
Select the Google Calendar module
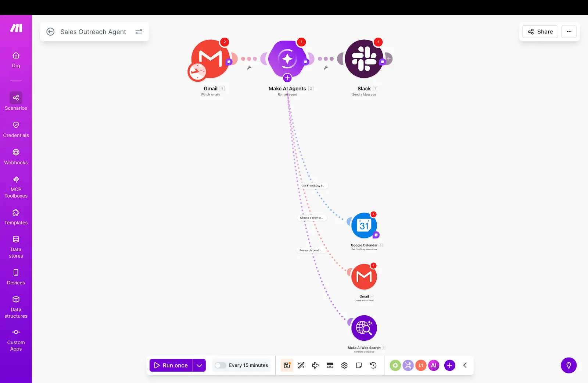tap(364, 226)
